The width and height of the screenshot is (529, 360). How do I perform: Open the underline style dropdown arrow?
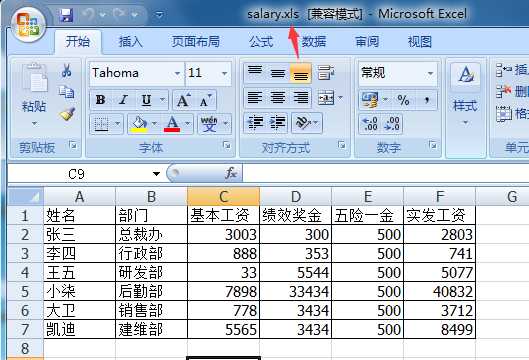pyautogui.click(x=162, y=100)
